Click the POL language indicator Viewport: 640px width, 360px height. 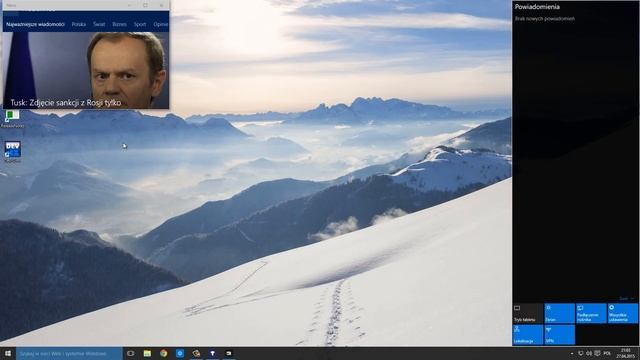607,353
